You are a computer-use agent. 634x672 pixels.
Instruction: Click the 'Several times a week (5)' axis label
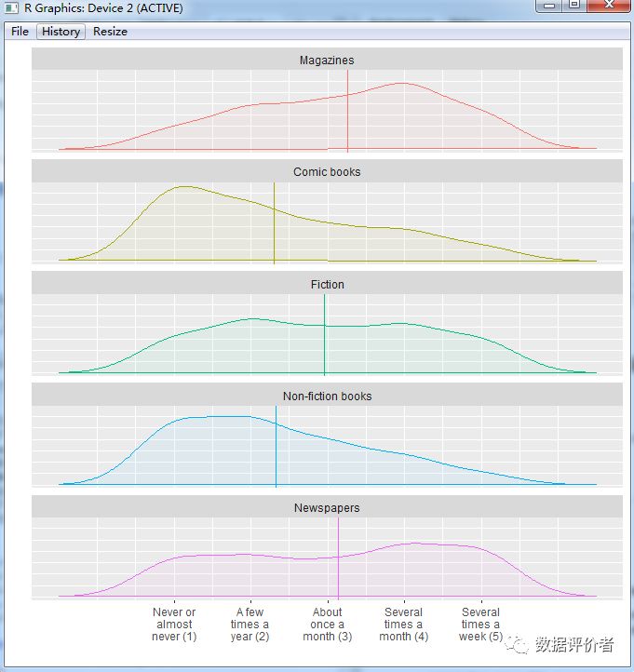(480, 625)
